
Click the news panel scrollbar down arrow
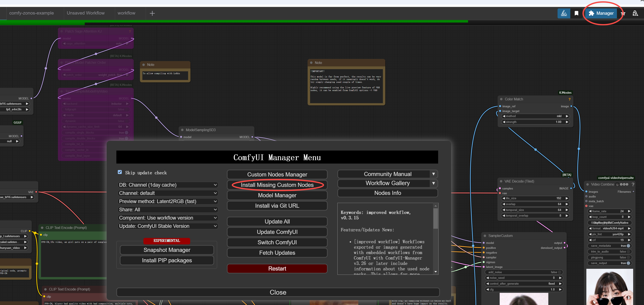point(436,272)
